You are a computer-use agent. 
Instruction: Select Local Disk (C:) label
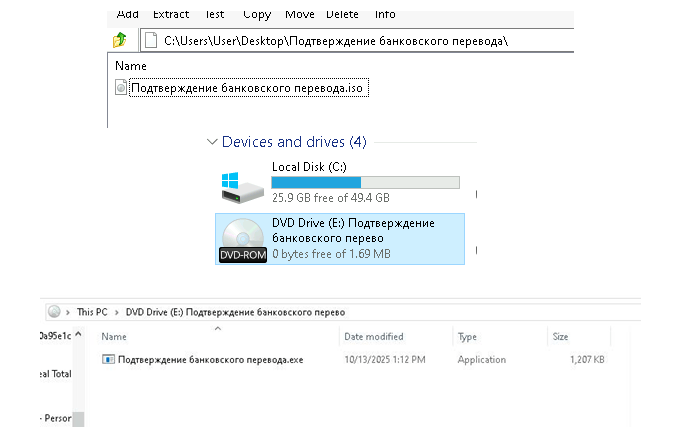pos(309,167)
